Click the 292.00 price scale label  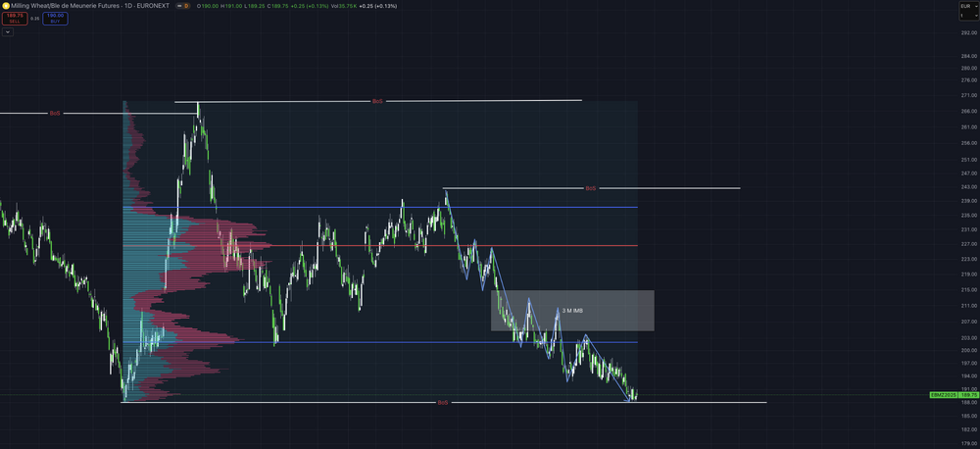coord(969,33)
